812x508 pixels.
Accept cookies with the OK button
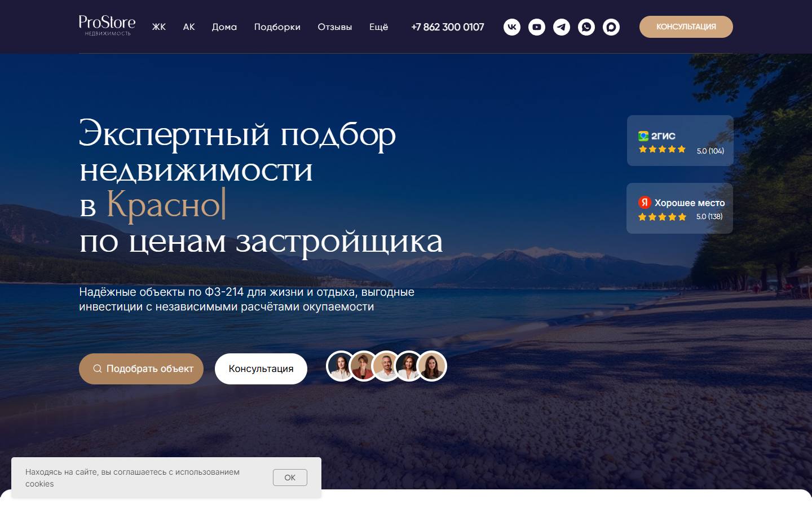[x=290, y=478]
